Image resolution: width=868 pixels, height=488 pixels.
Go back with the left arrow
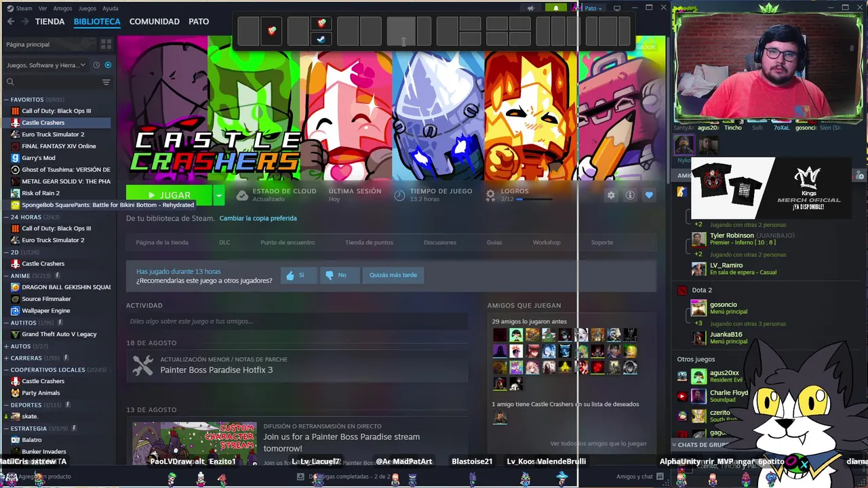click(11, 22)
